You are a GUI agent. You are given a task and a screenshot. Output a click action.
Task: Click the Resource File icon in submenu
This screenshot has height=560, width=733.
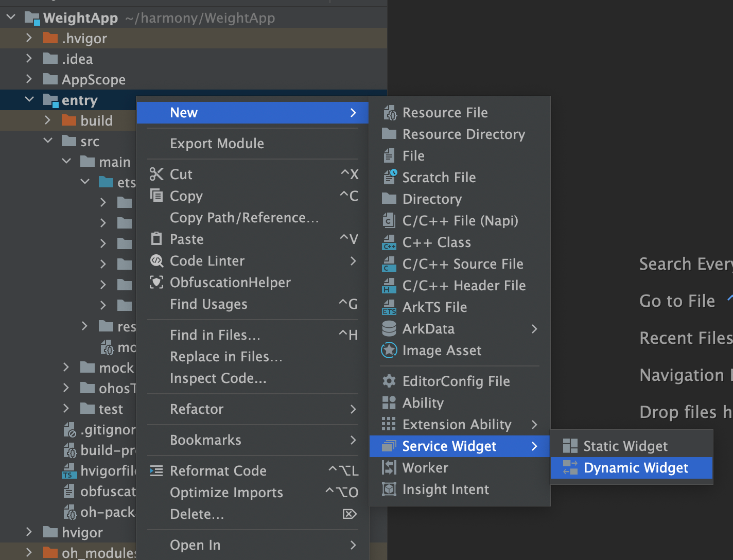point(390,113)
